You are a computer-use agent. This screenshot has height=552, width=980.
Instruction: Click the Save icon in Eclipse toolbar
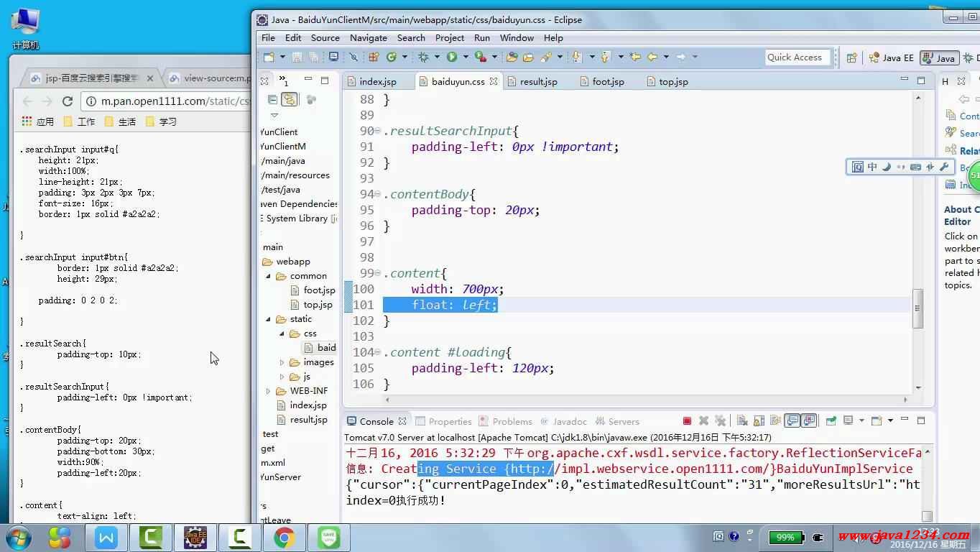coord(297,57)
